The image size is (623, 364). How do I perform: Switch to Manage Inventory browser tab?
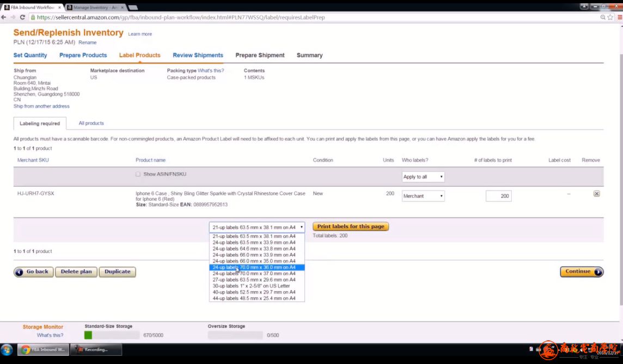(95, 8)
